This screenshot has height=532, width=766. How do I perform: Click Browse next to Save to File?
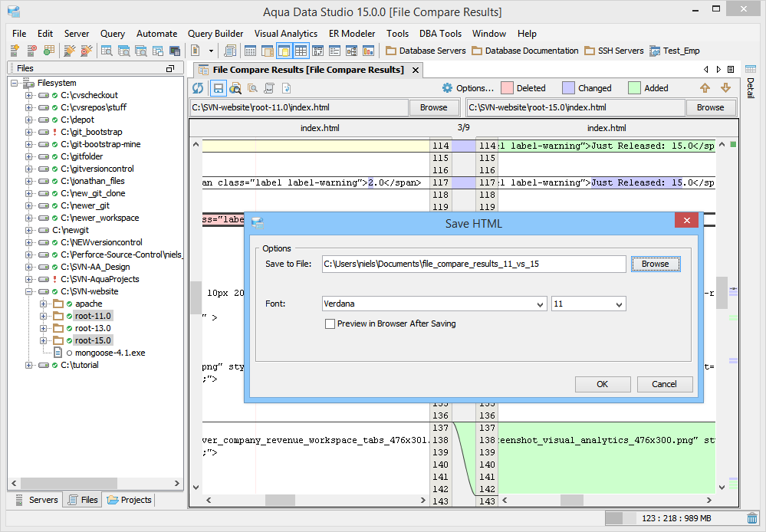pyautogui.click(x=655, y=264)
